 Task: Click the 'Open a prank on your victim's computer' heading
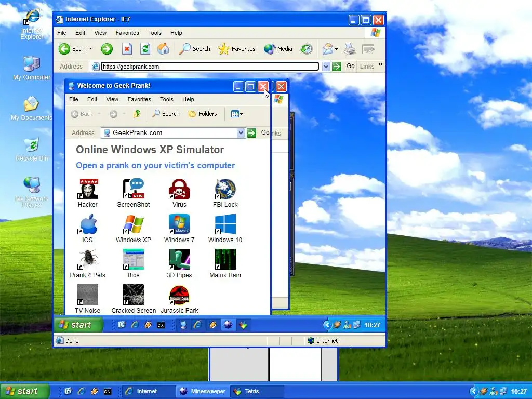click(x=155, y=166)
